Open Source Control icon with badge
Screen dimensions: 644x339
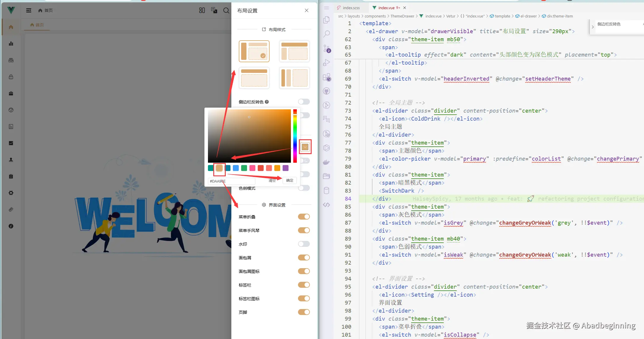[x=326, y=48]
